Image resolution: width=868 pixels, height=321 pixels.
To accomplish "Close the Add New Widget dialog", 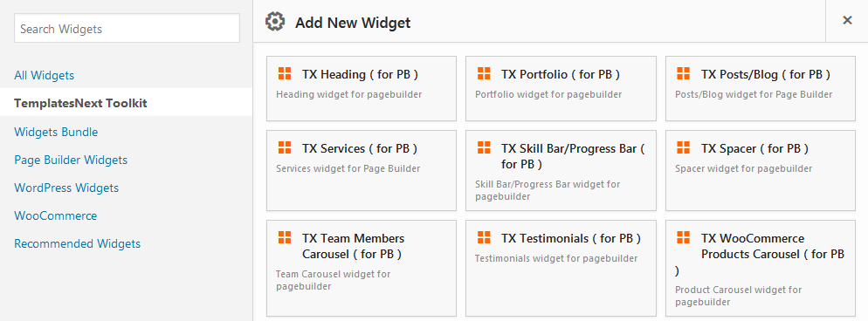I will point(847,20).
